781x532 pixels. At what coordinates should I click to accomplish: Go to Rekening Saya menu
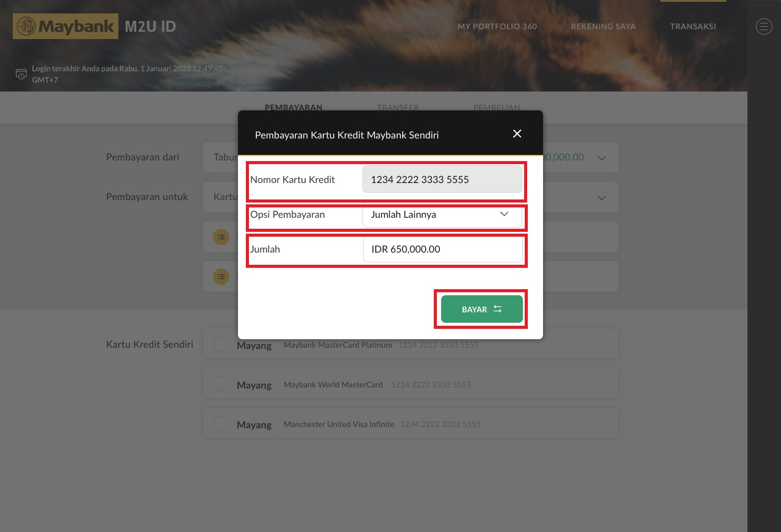pyautogui.click(x=603, y=27)
